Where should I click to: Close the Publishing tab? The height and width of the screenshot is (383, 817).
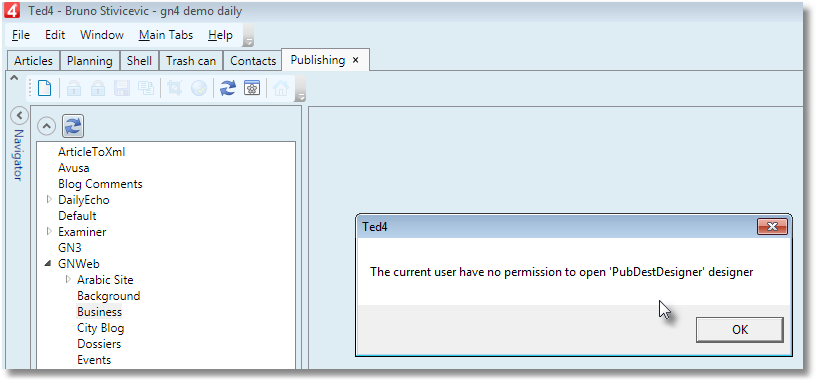coord(356,60)
